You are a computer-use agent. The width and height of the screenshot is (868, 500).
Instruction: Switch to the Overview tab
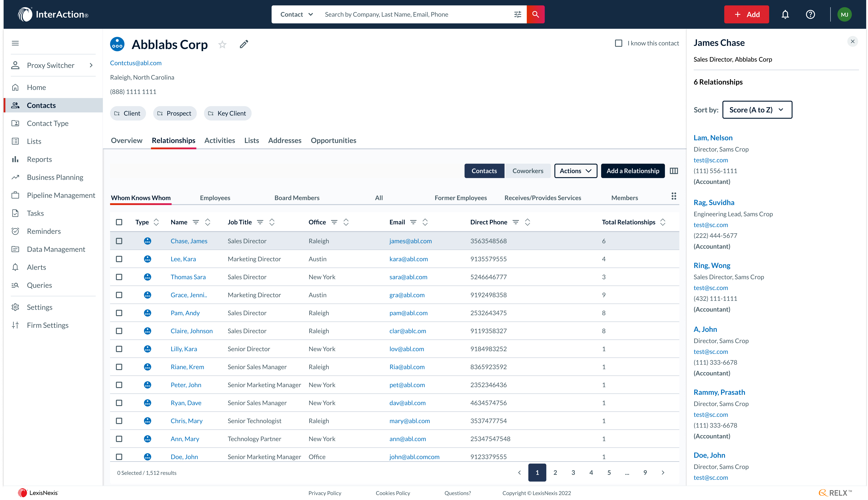tap(127, 140)
